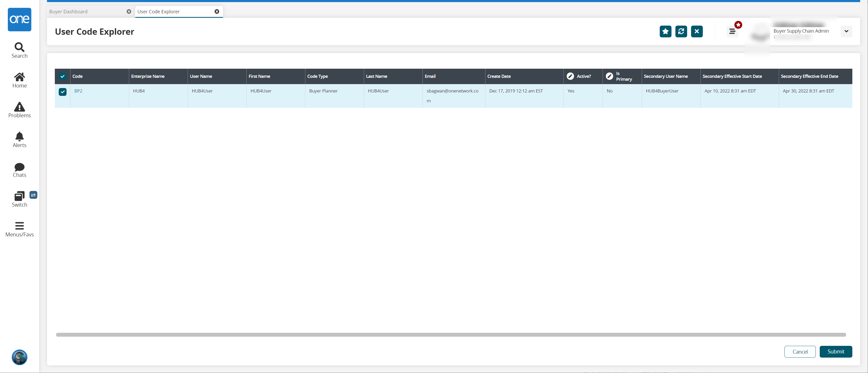Click the BP2 code link

click(x=78, y=90)
